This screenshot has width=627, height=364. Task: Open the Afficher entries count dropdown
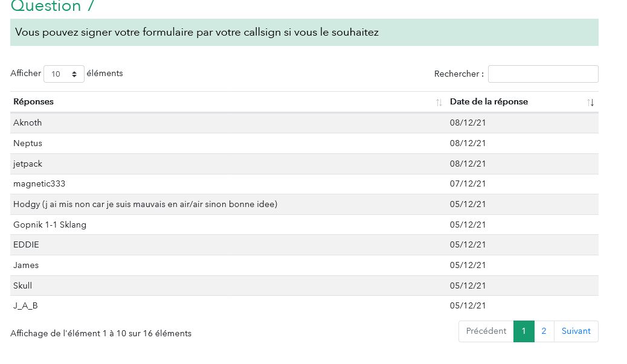(63, 74)
